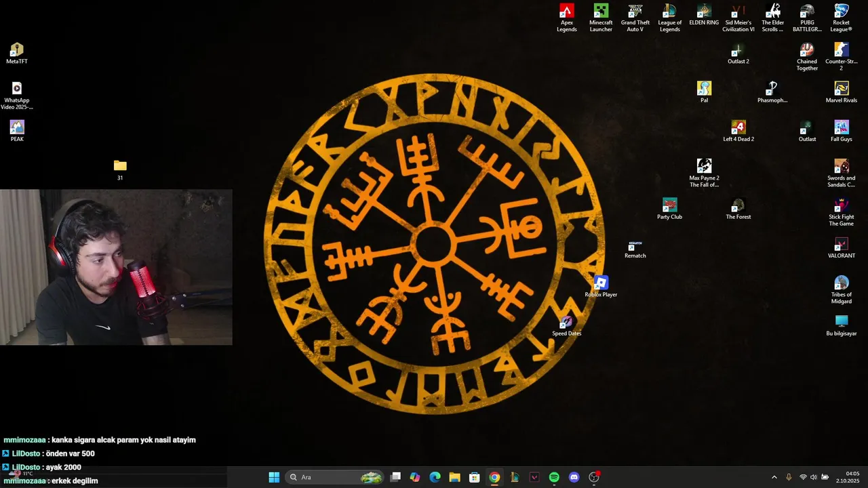Select the Party Club desktop shortcut
Image resolution: width=868 pixels, height=488 pixels.
669,209
